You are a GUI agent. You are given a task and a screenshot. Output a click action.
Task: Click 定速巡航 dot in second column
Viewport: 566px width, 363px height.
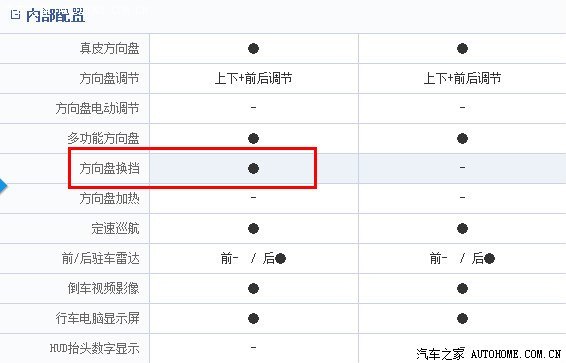click(462, 228)
